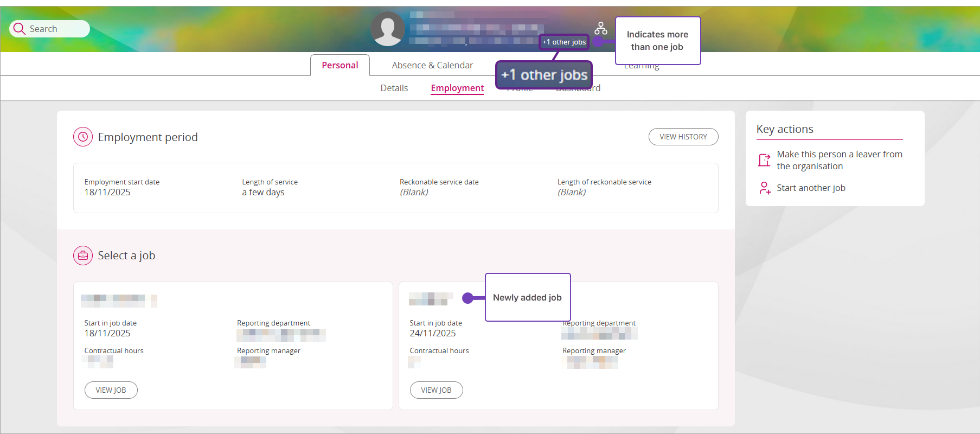Open the Absence & Calendar tab
Viewport: 980px width, 434px height.
tap(432, 65)
